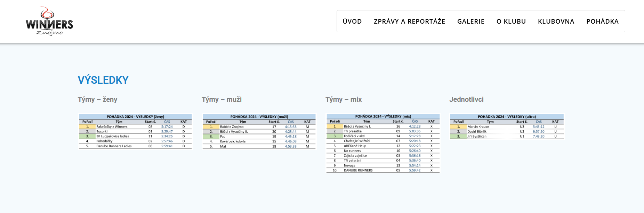
Task: Go to ZPRÁVY A REPORTÁŽE page
Action: [409, 22]
